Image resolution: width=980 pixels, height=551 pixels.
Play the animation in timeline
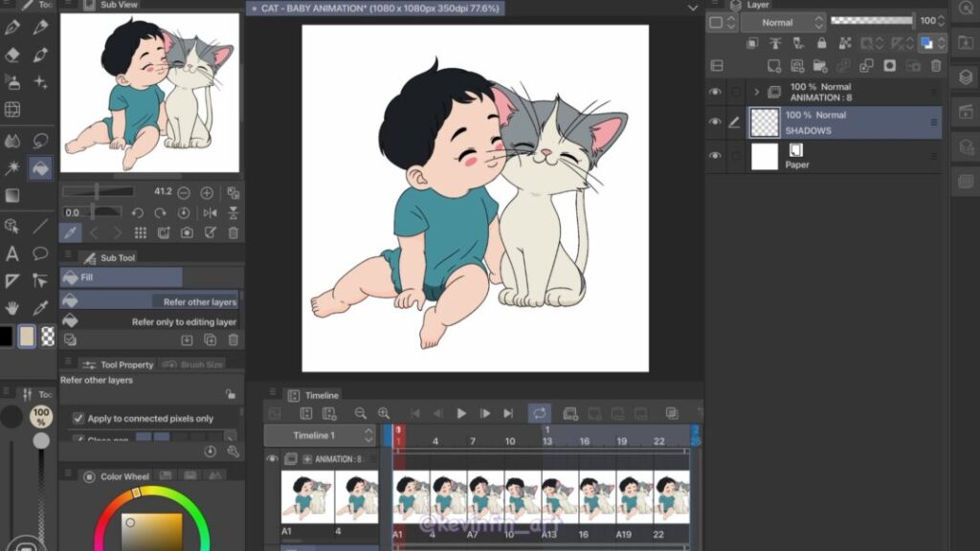pos(461,413)
